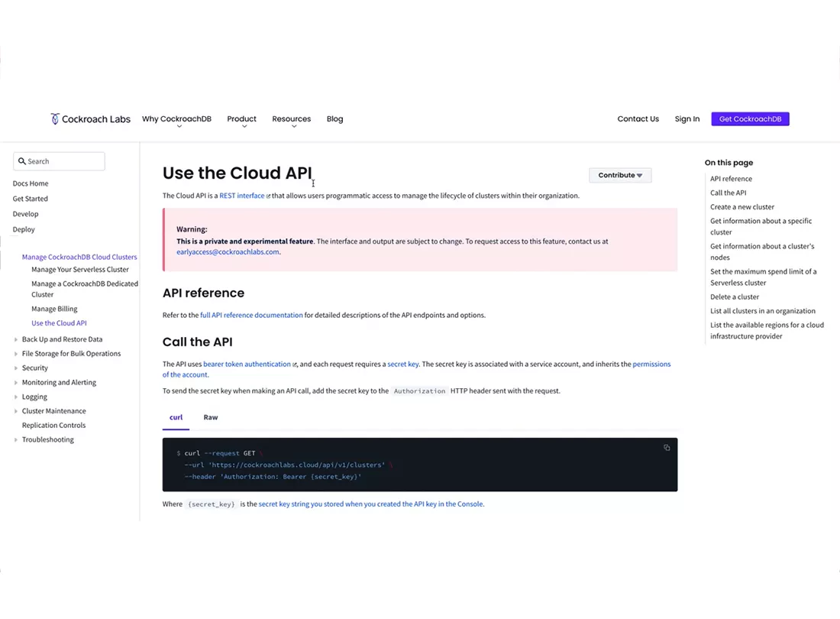
Task: Switch to the Raw tab
Action: (211, 417)
